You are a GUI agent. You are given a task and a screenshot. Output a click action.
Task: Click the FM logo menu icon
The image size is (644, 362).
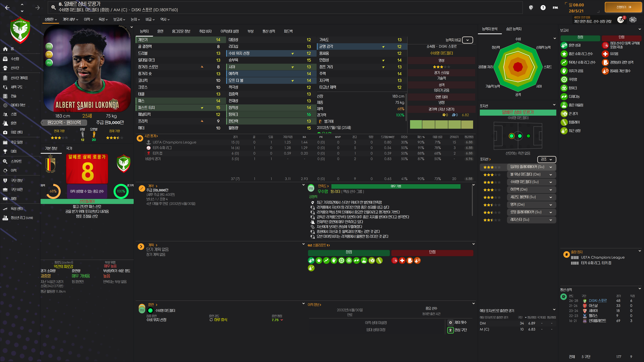pyautogui.click(x=555, y=8)
